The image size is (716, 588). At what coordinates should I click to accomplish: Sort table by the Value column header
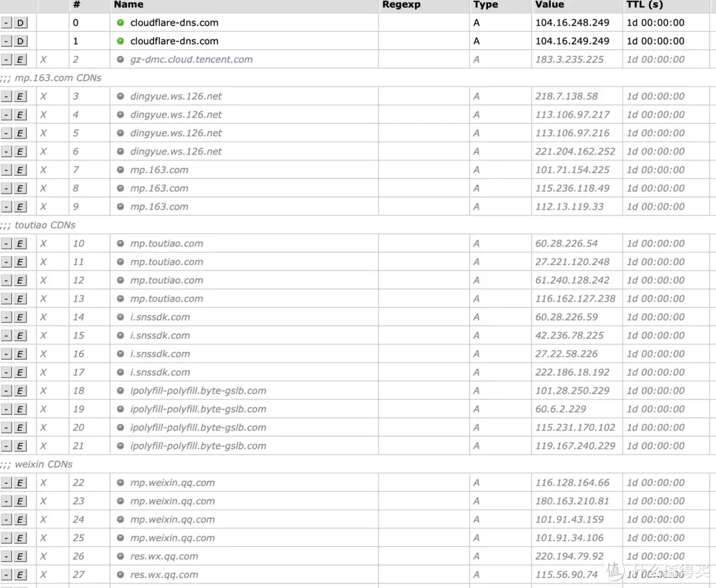click(x=550, y=5)
